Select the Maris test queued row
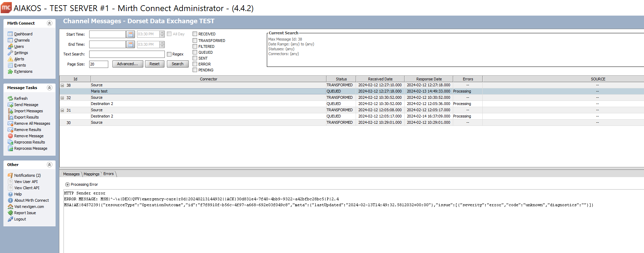The width and height of the screenshot is (644, 253). click(x=352, y=91)
